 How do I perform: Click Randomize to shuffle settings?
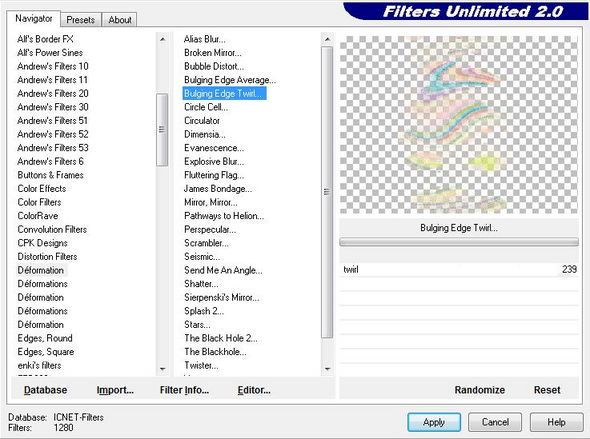pos(480,390)
